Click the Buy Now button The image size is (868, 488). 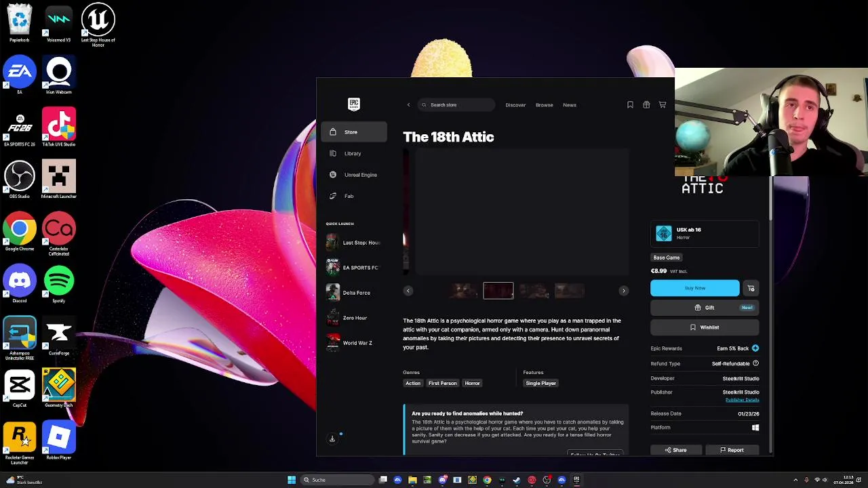(695, 288)
